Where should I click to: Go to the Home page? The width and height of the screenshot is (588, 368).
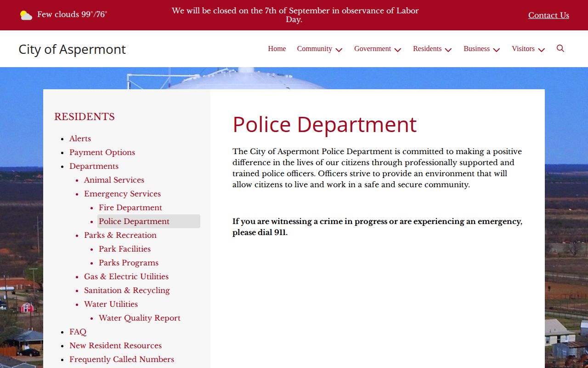click(277, 49)
